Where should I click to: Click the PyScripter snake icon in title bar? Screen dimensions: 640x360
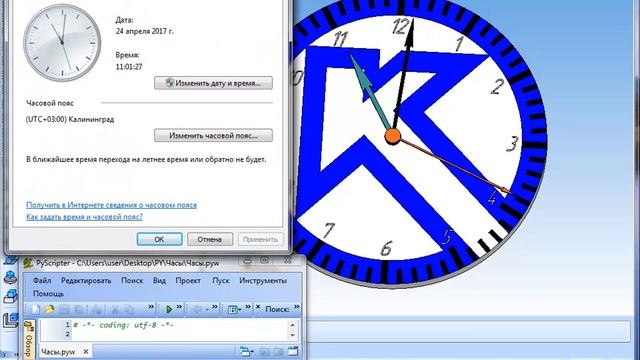28,263
